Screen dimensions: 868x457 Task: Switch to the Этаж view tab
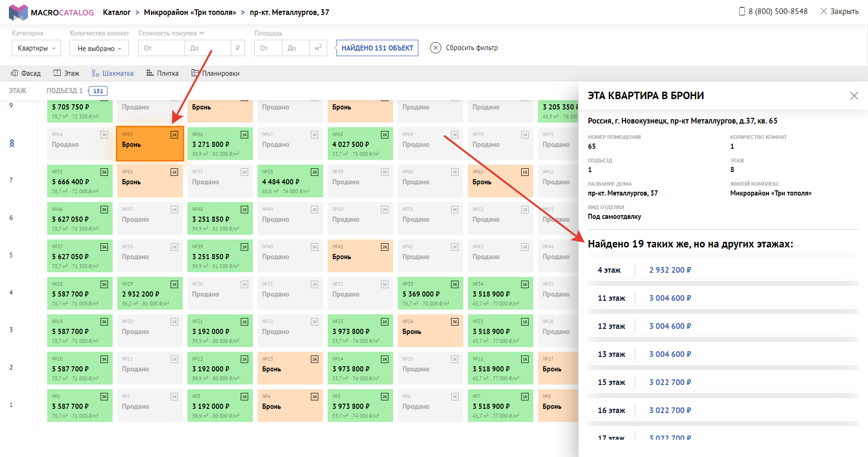click(66, 73)
